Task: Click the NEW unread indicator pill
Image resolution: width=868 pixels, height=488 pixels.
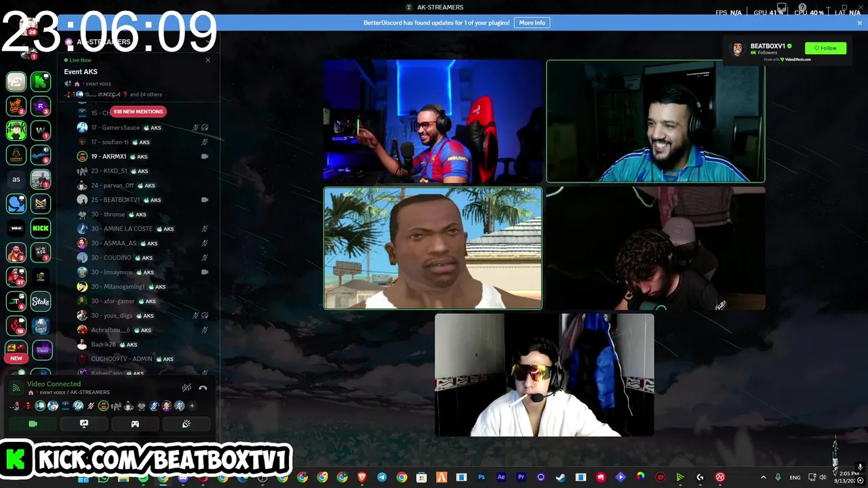Action: [x=16, y=358]
